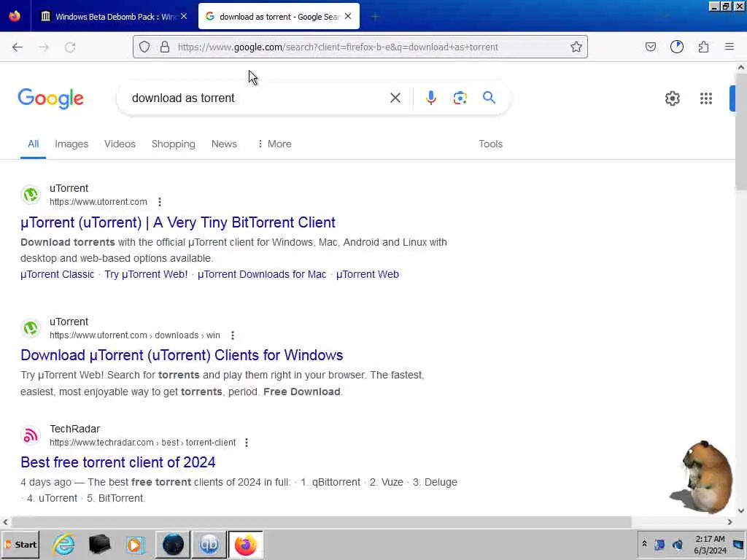747x560 pixels.
Task: Open µTorrent Web sitelink
Action: click(x=368, y=274)
